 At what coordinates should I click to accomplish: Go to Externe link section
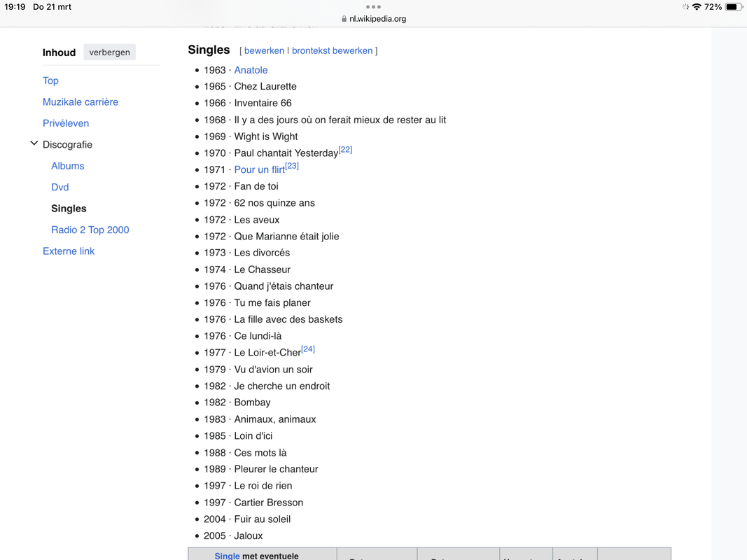click(69, 251)
